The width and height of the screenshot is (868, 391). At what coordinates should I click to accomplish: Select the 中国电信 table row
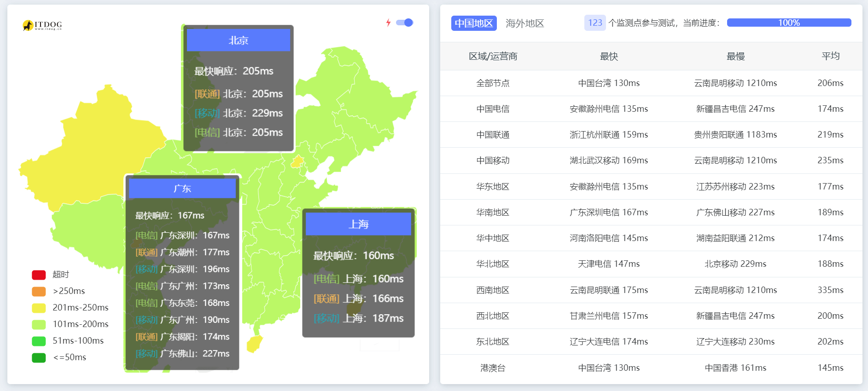click(x=493, y=109)
